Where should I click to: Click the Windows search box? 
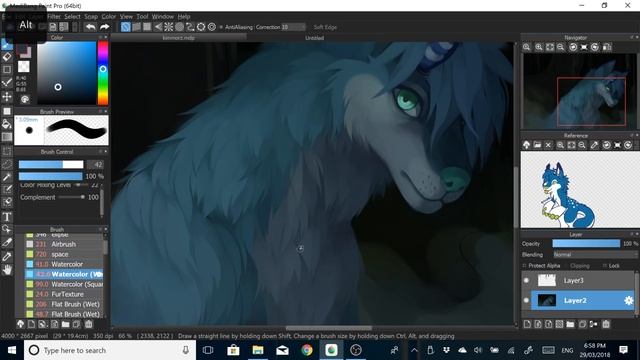(109, 350)
